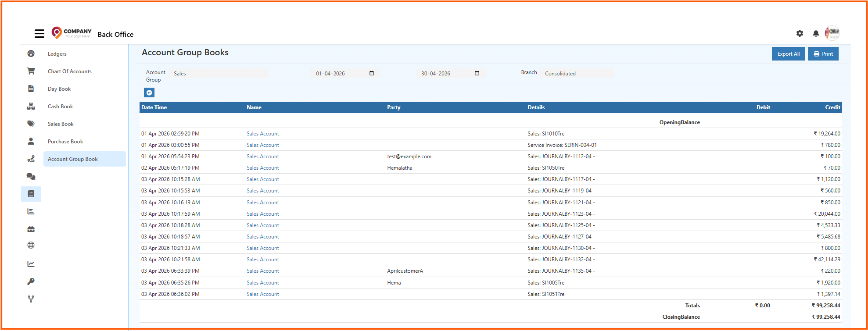
Task: Click the ClosingBalance label
Action: point(681,317)
